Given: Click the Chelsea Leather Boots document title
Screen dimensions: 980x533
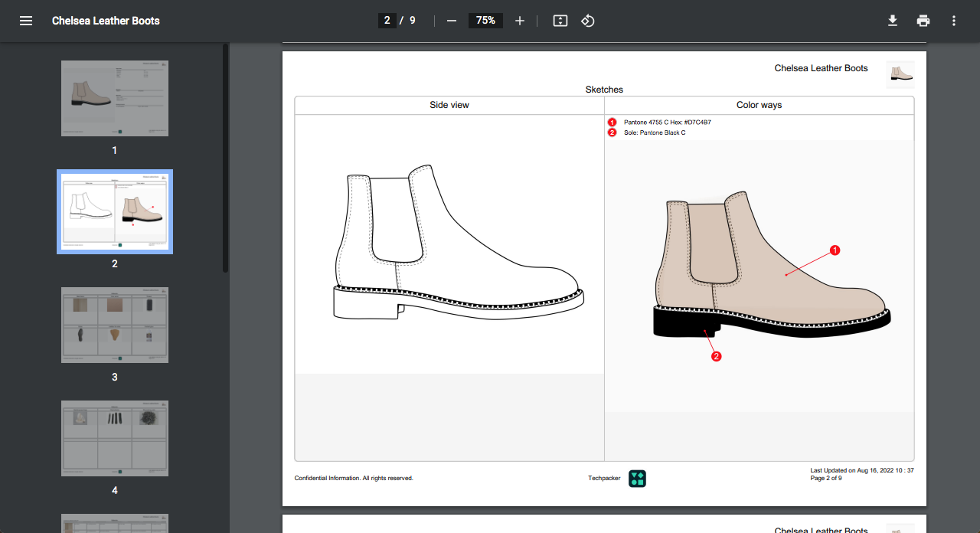Looking at the screenshot, I should [x=106, y=21].
